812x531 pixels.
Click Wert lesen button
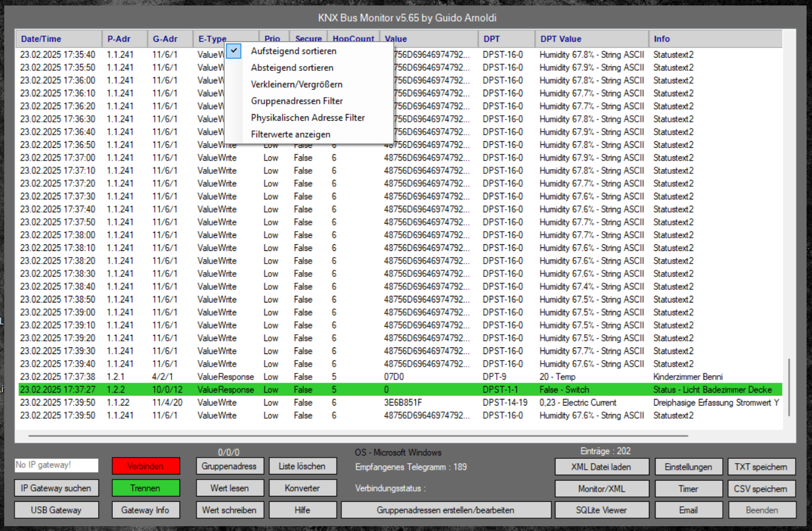point(230,488)
